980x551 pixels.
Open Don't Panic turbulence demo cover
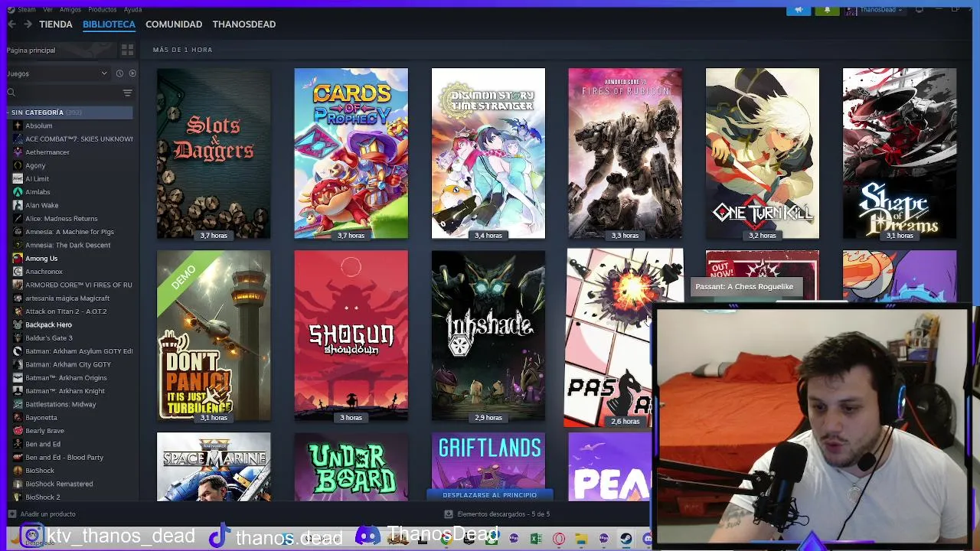coord(214,335)
